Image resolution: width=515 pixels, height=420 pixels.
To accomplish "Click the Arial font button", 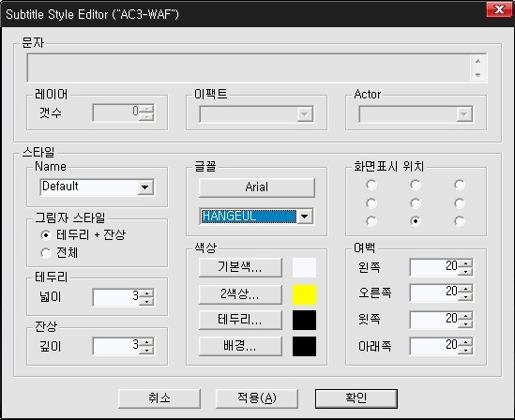I will pyautogui.click(x=256, y=187).
